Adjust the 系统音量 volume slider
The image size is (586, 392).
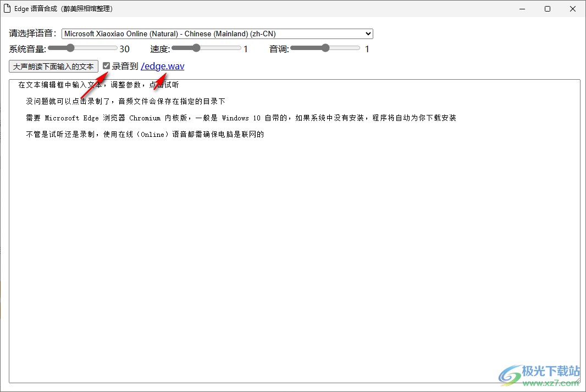pyautogui.click(x=69, y=48)
